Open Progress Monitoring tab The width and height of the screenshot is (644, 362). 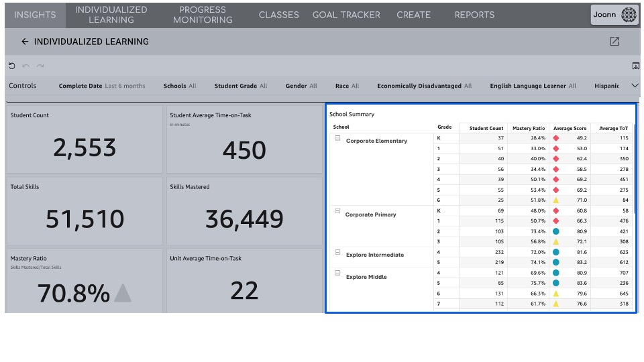pyautogui.click(x=203, y=15)
